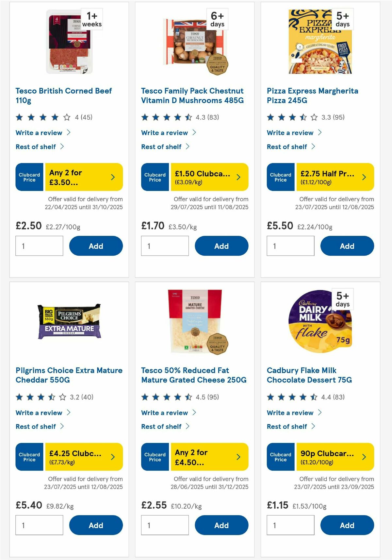Open the £2.75 Half Price pizza offer arrow

click(x=364, y=177)
